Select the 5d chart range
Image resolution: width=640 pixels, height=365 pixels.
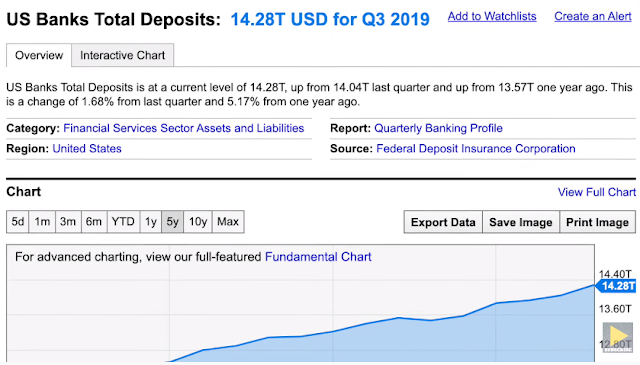18,222
